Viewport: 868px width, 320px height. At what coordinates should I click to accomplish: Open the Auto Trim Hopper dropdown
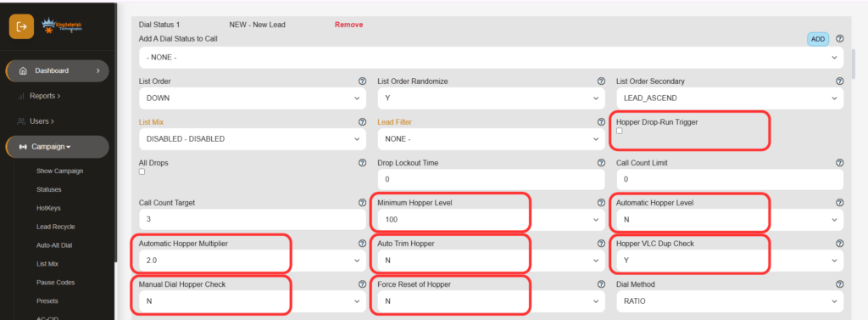[491, 261]
